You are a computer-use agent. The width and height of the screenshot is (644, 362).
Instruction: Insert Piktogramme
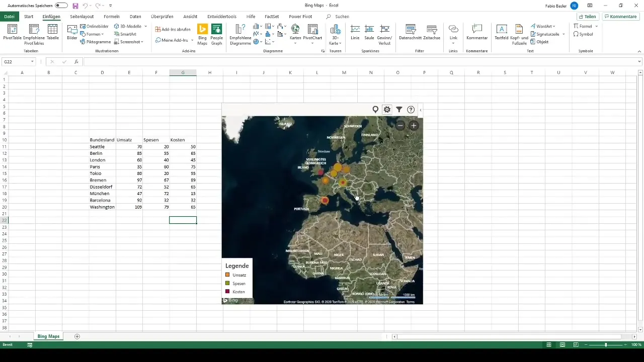(95, 42)
